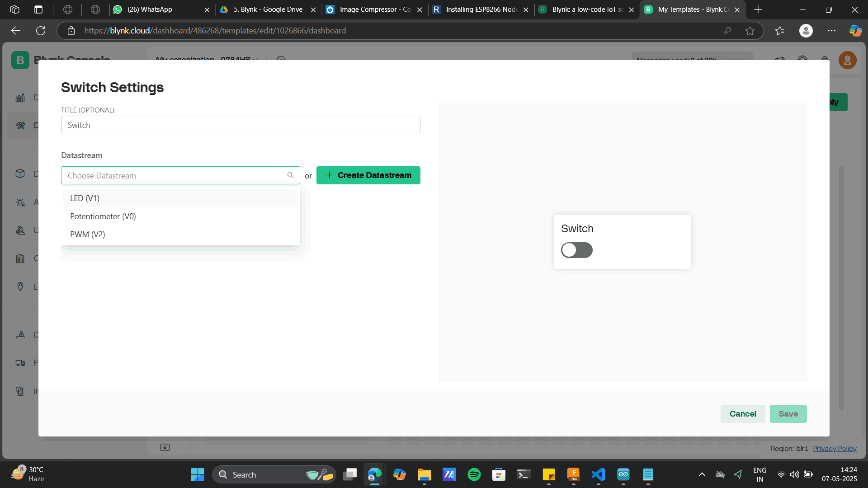Edit the Title (optional) field
The width and height of the screenshot is (868, 488).
[241, 125]
